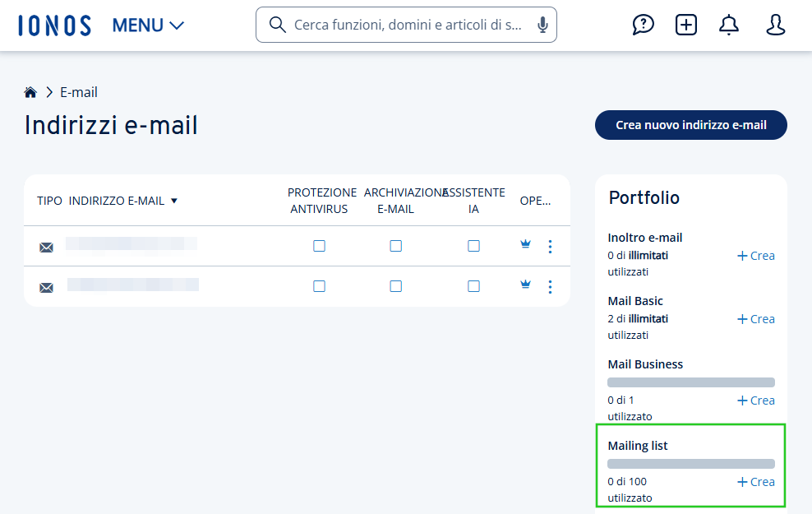Open the three-dot menu on the second email row
Image resolution: width=812 pixels, height=514 pixels.
pos(550,286)
